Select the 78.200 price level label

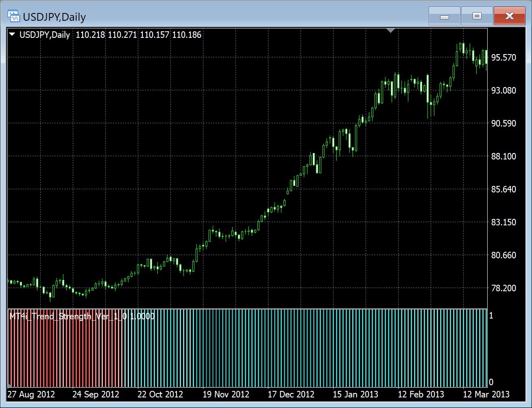pyautogui.click(x=504, y=288)
